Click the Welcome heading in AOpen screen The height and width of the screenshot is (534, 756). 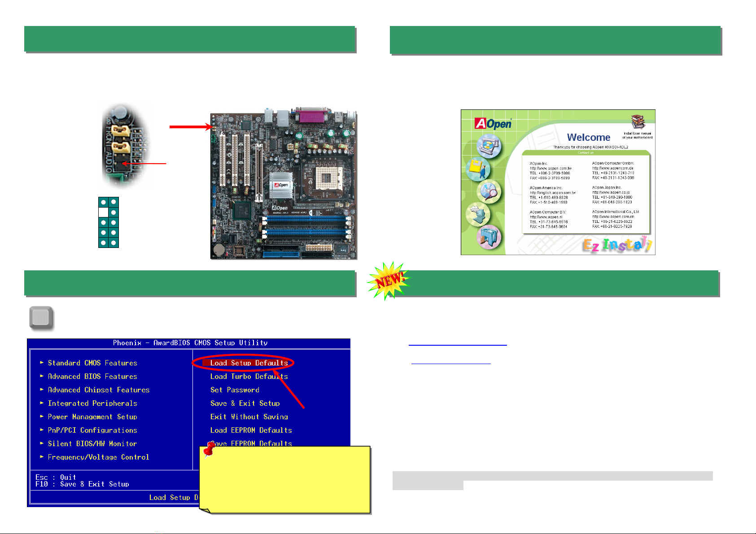(x=589, y=138)
